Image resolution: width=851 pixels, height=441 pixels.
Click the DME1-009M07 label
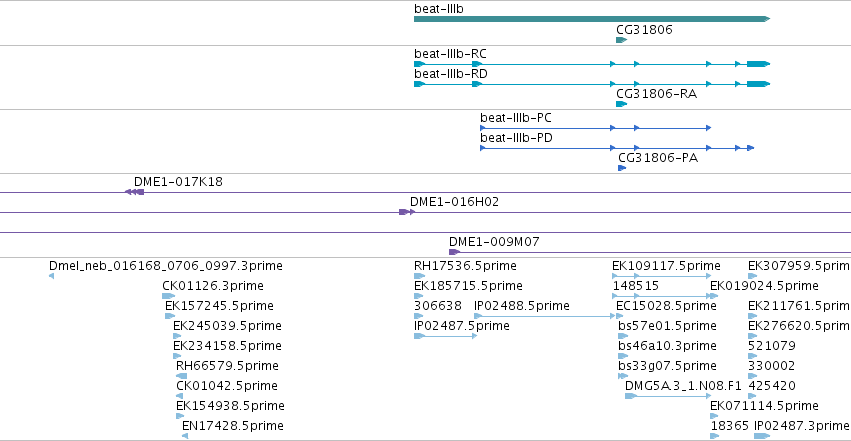pos(494,242)
